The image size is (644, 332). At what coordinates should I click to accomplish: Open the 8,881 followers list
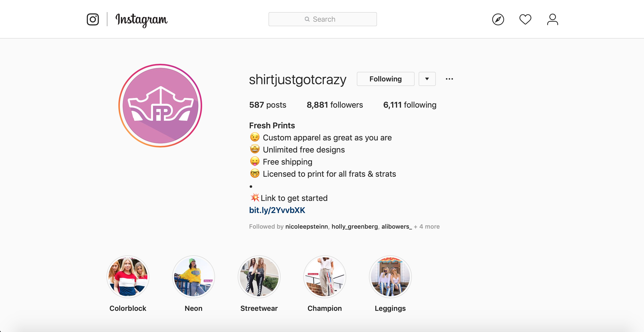click(335, 105)
